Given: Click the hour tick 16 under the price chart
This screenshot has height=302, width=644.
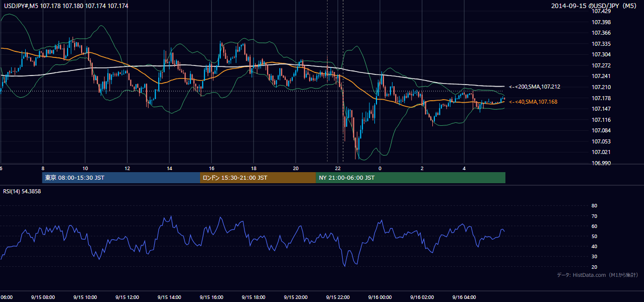Looking at the screenshot, I should click(212, 168).
